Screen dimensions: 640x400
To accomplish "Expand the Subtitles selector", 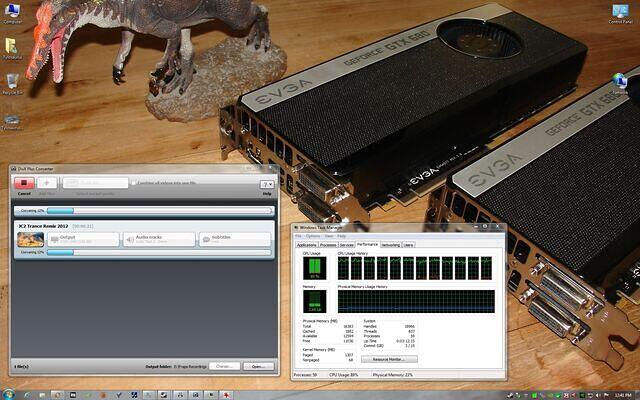I will coord(234,239).
